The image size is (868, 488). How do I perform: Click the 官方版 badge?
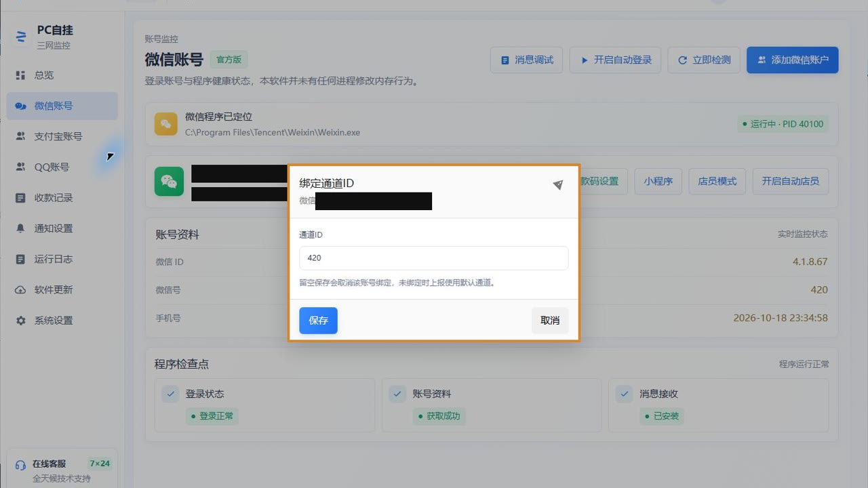[x=229, y=60]
